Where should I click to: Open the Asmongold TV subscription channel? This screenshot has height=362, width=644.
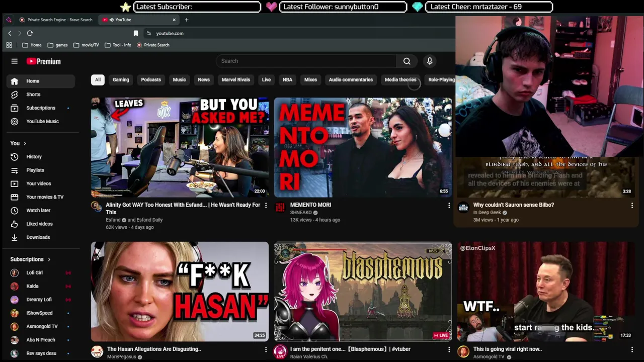40,327
